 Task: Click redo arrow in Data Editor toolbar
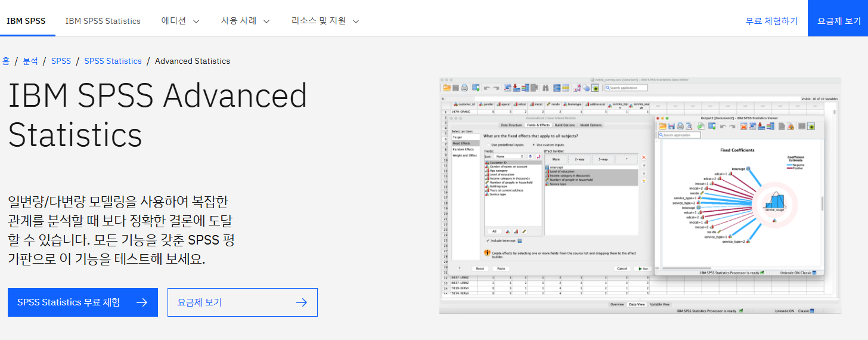496,88
